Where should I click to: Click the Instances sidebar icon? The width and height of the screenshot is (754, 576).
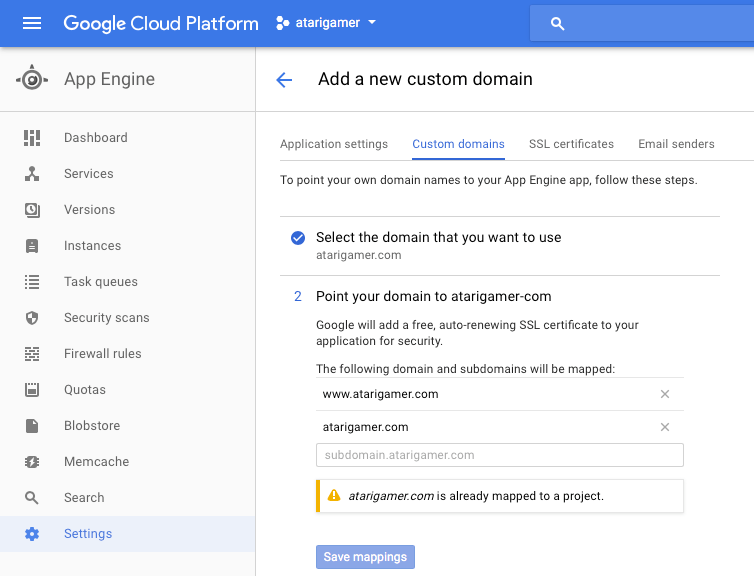pyautogui.click(x=32, y=246)
